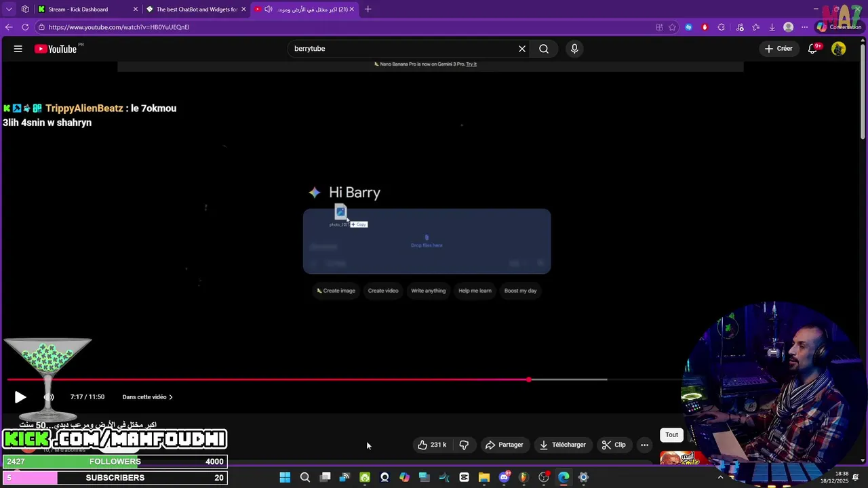
Task: Start voice search with microphone icon
Action: 574,49
